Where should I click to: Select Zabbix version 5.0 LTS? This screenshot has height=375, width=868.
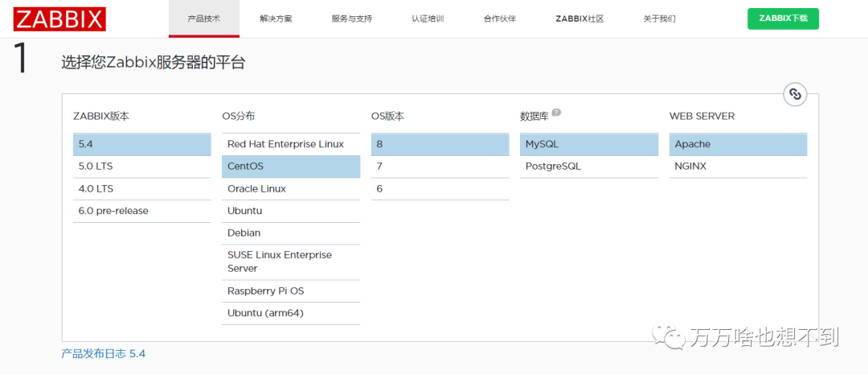pyautogui.click(x=141, y=166)
